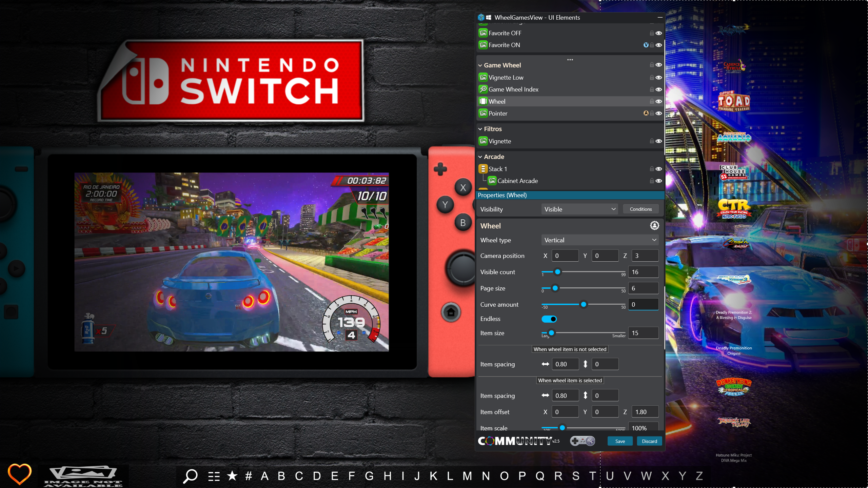Click the Pointer image icon
Image resolution: width=868 pixels, height=488 pixels.
pyautogui.click(x=483, y=113)
